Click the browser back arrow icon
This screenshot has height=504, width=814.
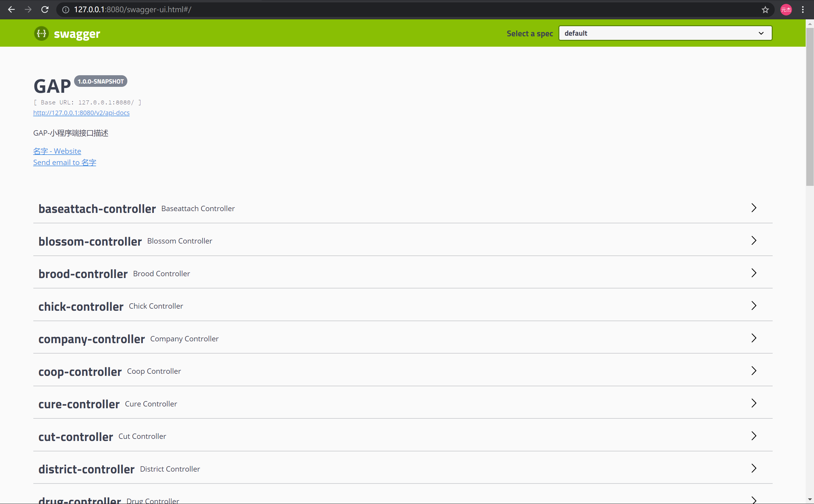tap(11, 10)
